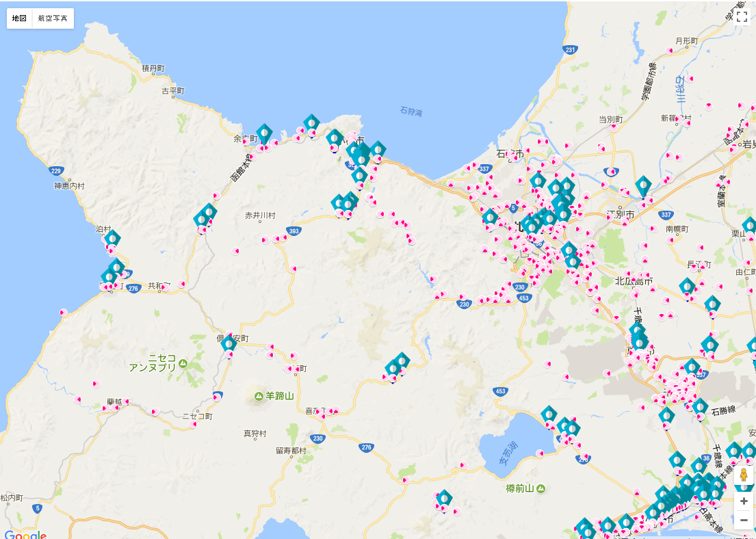Click the ニセコアンヌプリ mountain icon

click(183, 363)
